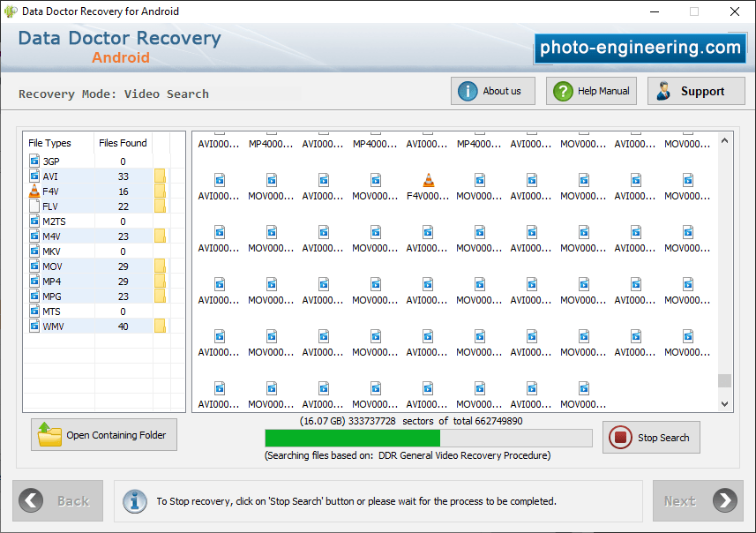Image resolution: width=756 pixels, height=533 pixels.
Task: Open the folder icon in the MP4 row
Action: [160, 281]
